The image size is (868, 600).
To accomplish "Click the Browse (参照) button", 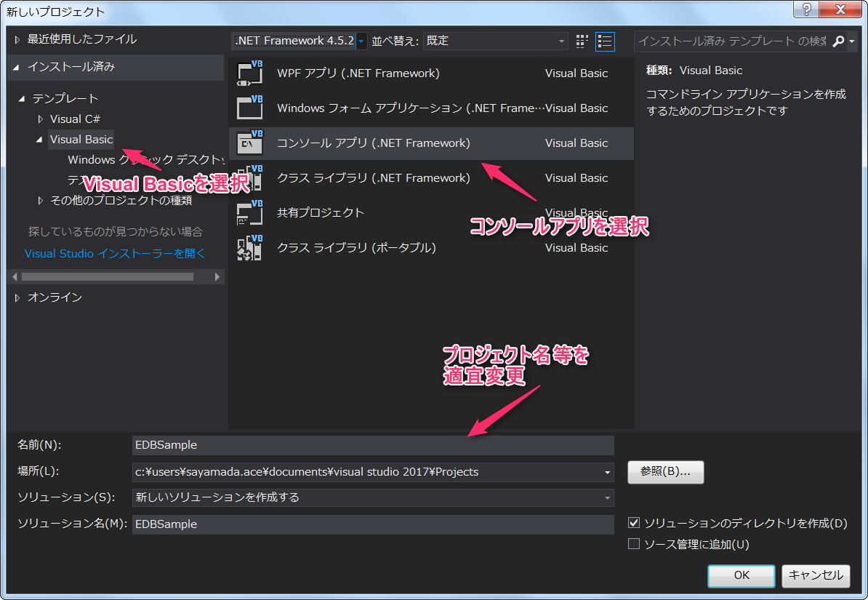I will [x=665, y=471].
